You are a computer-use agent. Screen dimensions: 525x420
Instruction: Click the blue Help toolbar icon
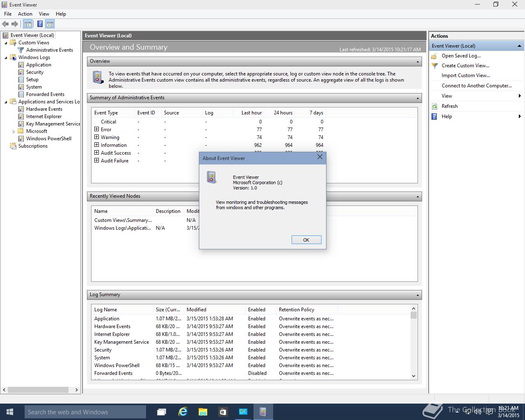click(x=40, y=24)
